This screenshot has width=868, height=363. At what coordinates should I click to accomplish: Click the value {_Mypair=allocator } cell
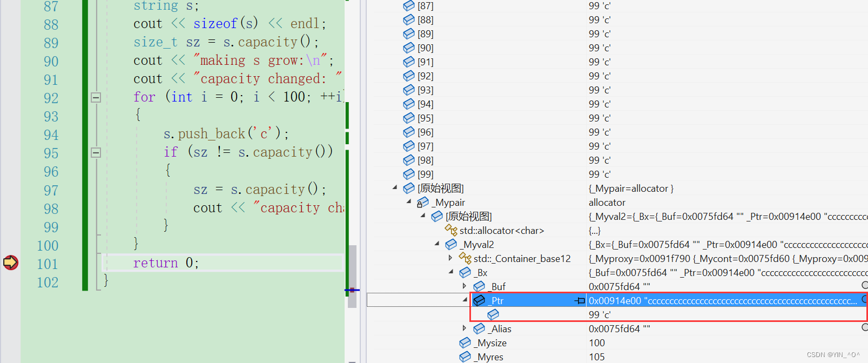point(631,188)
